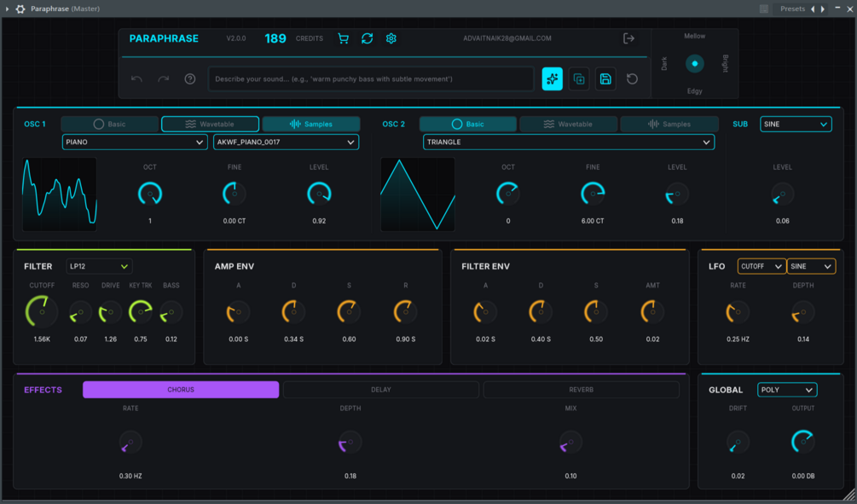Viewport: 857px width, 504px height.
Task: Click the OSC 1 OCT knob
Action: (x=150, y=194)
